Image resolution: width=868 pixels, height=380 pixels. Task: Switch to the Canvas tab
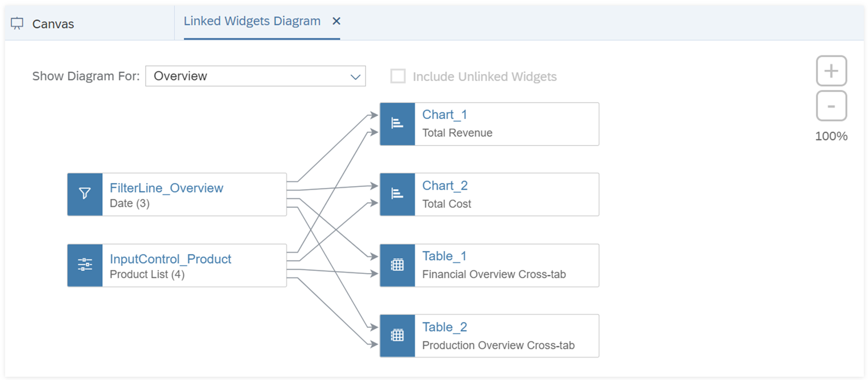[53, 24]
